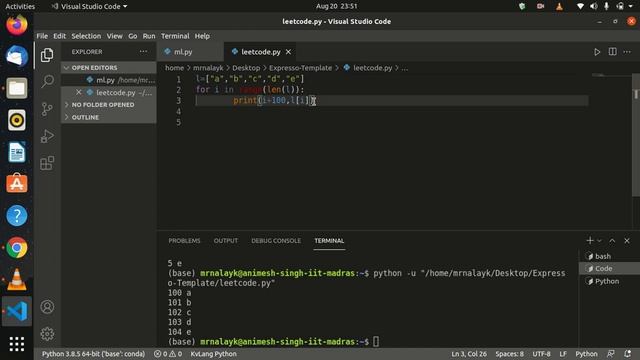The image size is (640, 360).
Task: Change end of line sequence LF
Action: point(563,354)
